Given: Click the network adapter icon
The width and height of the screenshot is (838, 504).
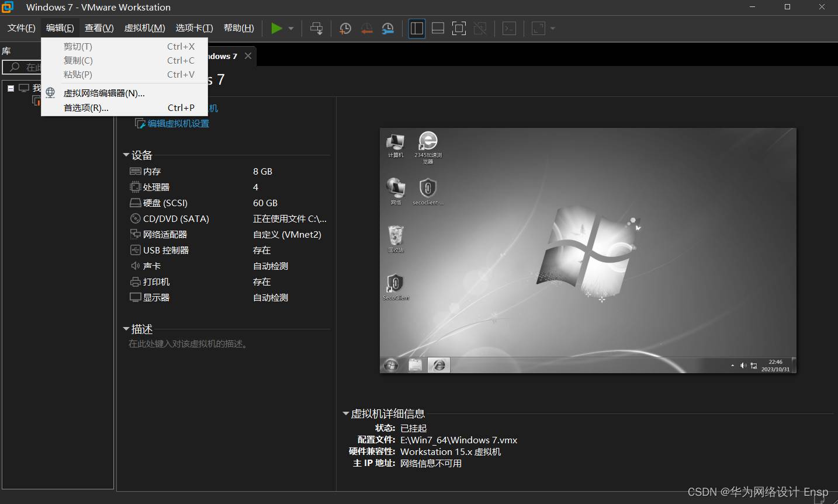Looking at the screenshot, I should (x=135, y=235).
